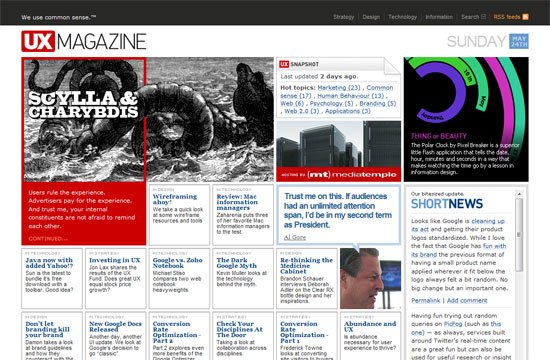Image resolution: width=550 pixels, height=360 pixels.
Task: Open the Design menu item
Action: (x=371, y=17)
